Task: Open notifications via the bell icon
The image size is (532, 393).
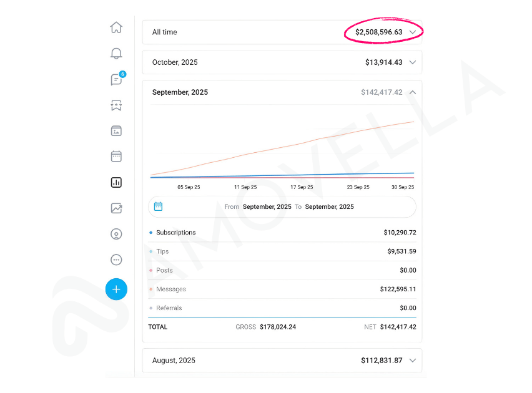Action: point(116,54)
